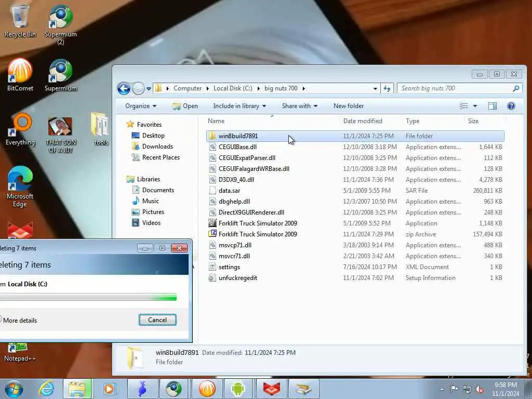
Task: Open Windows Media Player from taskbar
Action: tap(109, 389)
